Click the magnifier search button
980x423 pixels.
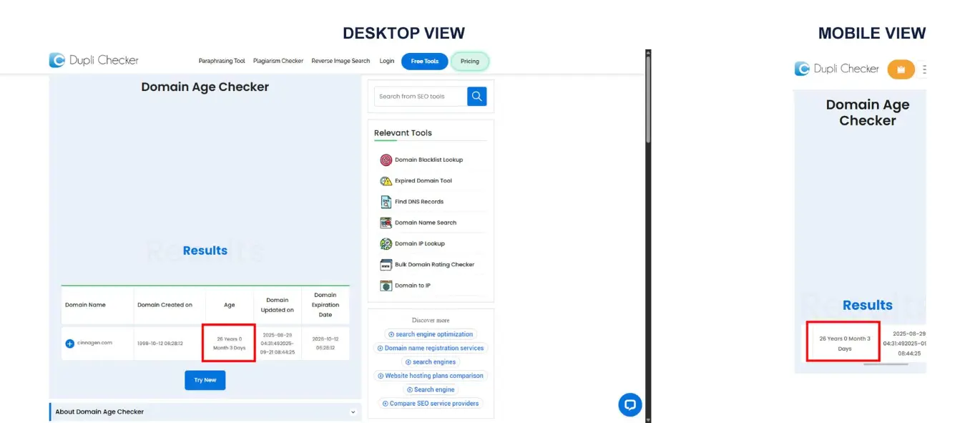[476, 96]
